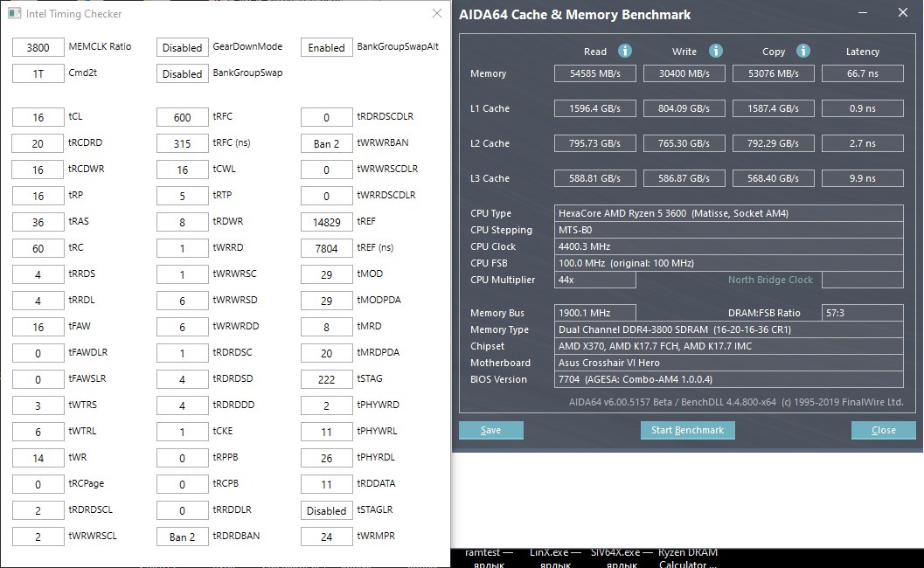Screen dimensions: 924x568
Task: Click the tRP value field
Action: pos(38,197)
